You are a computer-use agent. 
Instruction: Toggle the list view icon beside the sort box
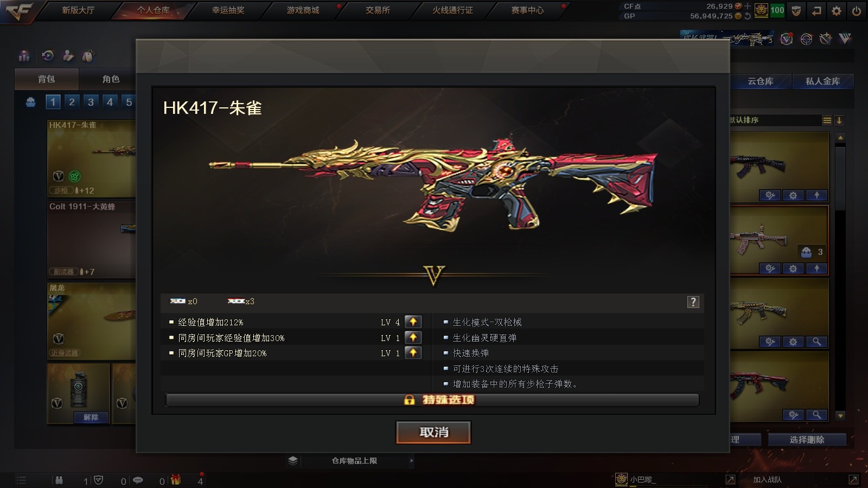[x=827, y=120]
